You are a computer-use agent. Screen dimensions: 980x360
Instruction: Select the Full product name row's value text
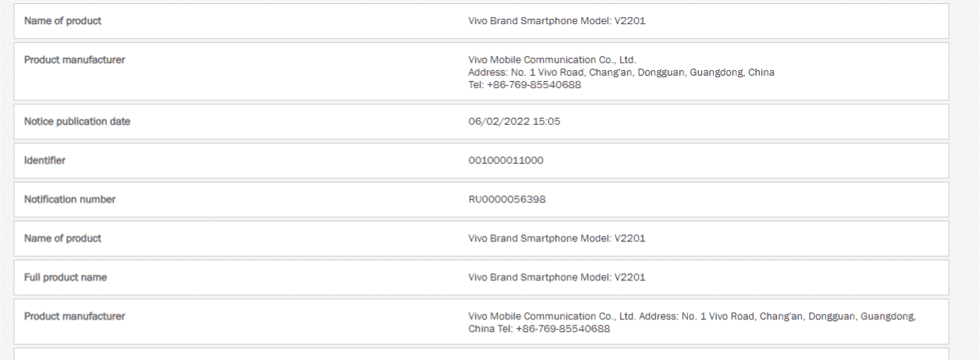coord(556,277)
